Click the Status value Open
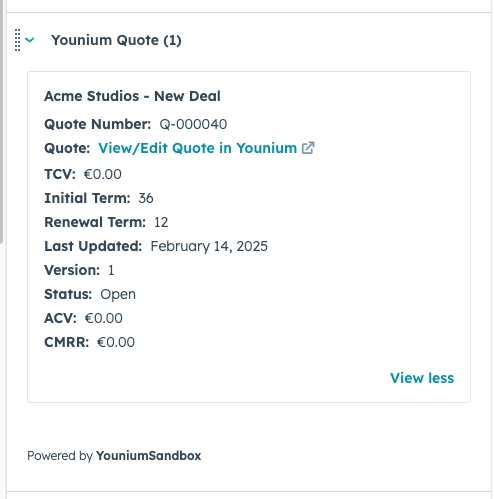The width and height of the screenshot is (494, 499). tap(118, 295)
